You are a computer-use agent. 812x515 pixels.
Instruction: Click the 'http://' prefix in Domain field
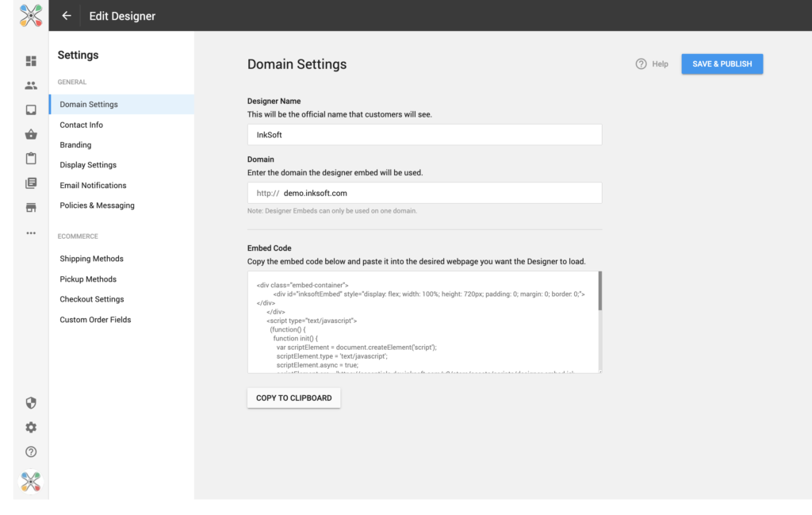pos(268,194)
